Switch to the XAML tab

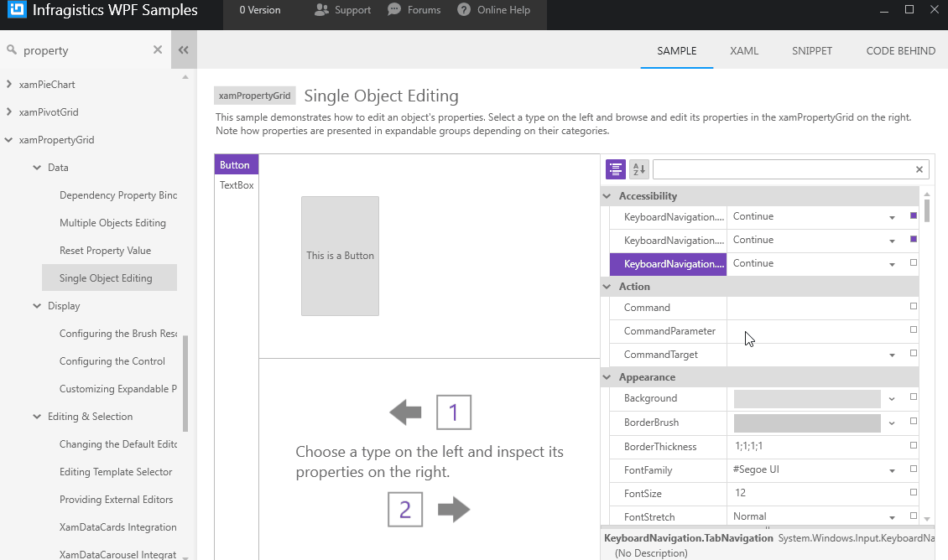coord(743,50)
